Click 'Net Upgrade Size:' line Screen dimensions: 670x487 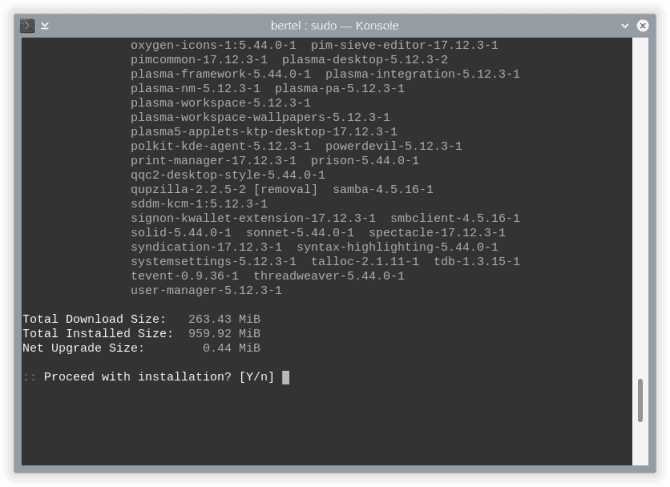pos(83,348)
